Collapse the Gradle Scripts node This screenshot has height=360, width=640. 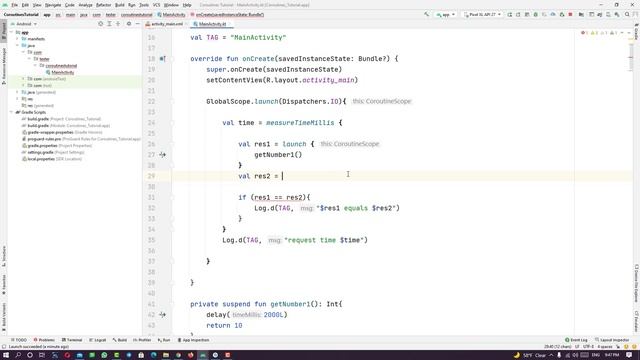[x=12, y=112]
